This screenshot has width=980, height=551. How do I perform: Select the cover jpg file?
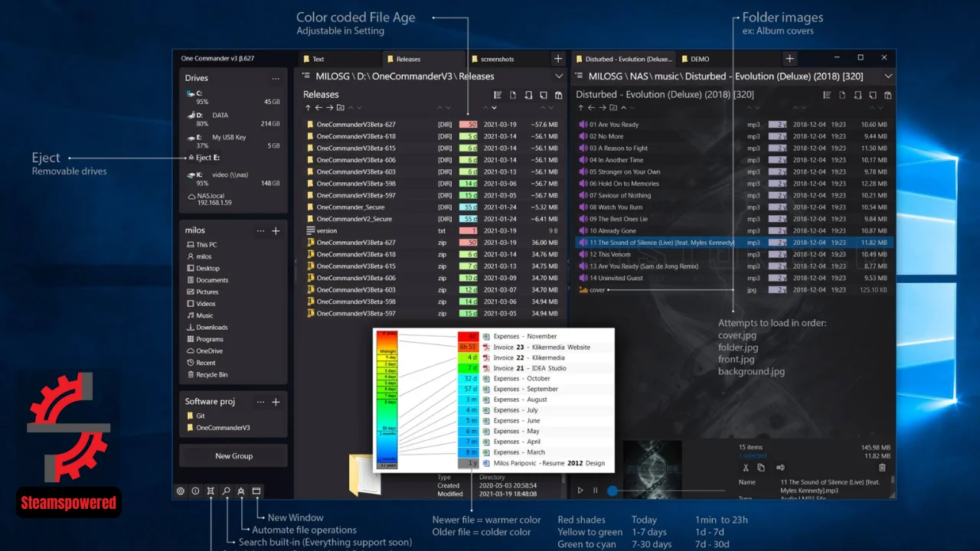734,290
